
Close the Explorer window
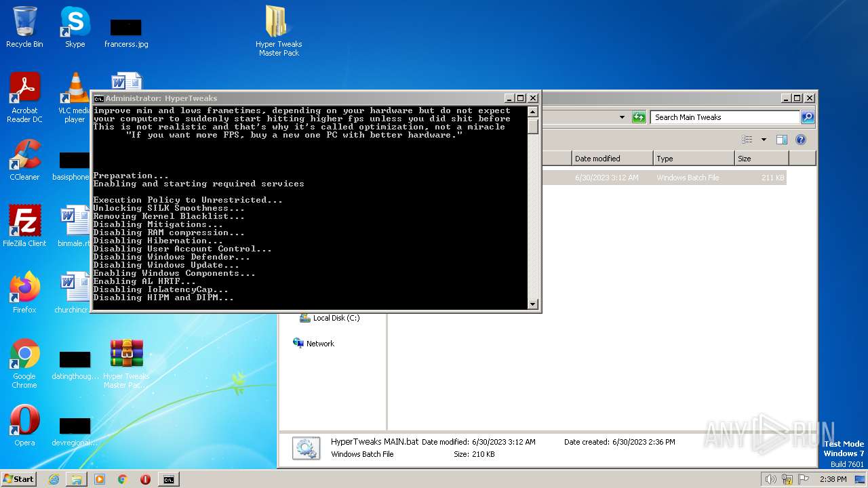click(809, 98)
